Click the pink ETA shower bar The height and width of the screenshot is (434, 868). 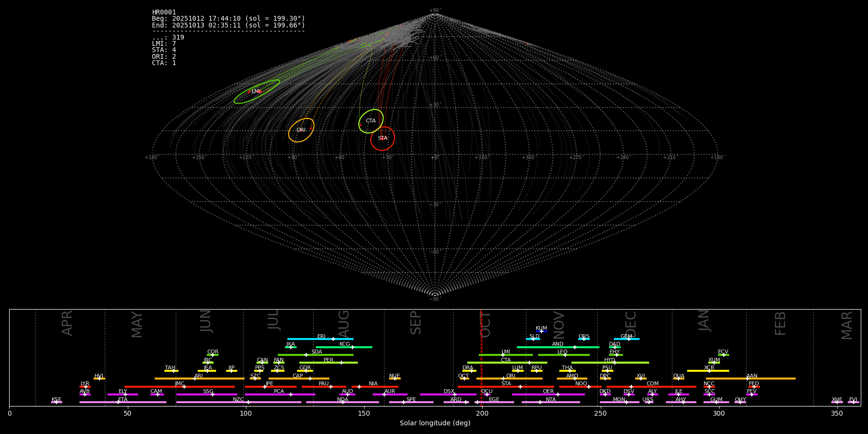pos(123,402)
